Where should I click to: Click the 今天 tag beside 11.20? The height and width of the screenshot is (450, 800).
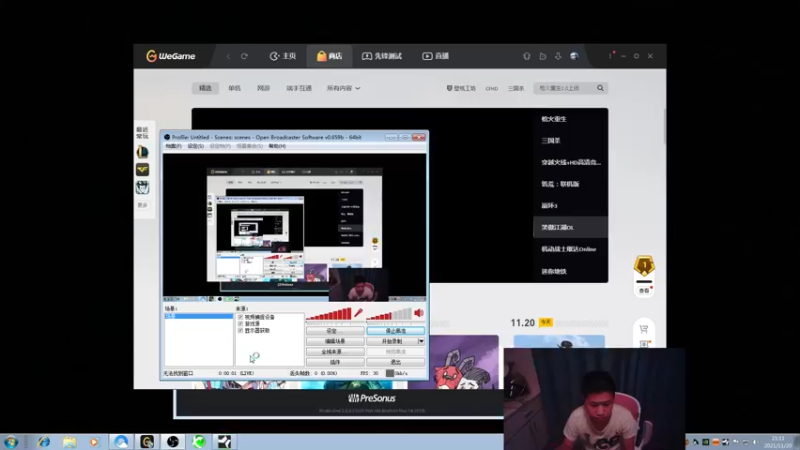point(546,322)
